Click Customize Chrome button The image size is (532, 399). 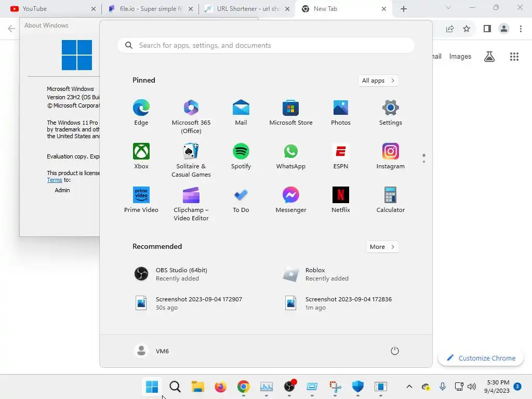click(481, 358)
